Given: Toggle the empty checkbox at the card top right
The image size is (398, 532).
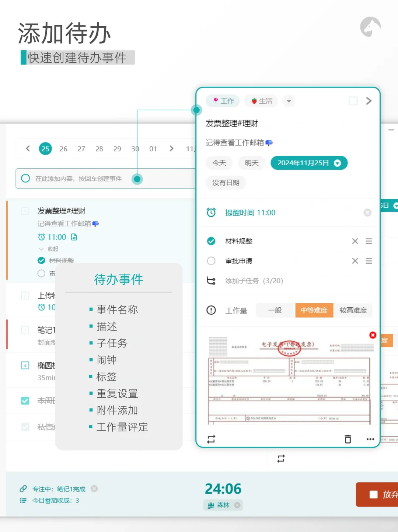Looking at the screenshot, I should click(353, 101).
